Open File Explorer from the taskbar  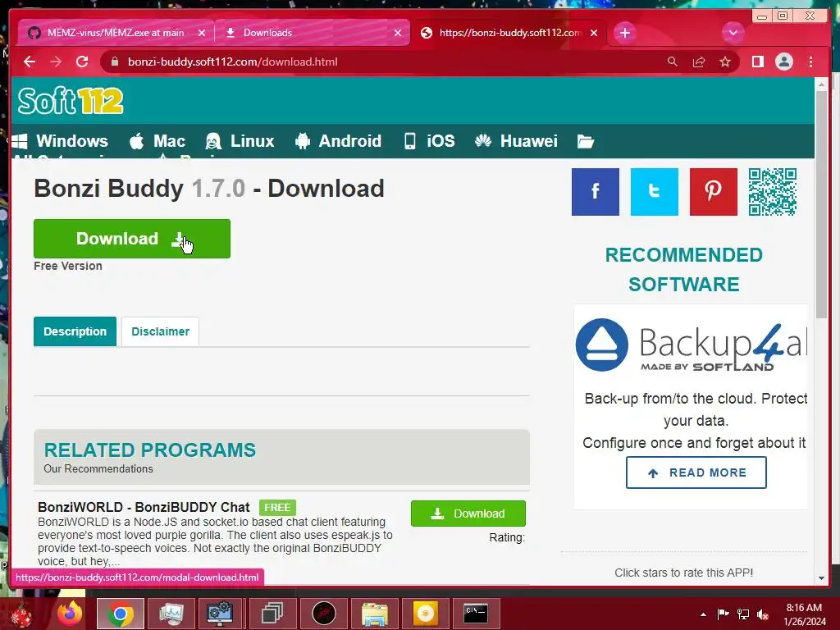coord(374,614)
